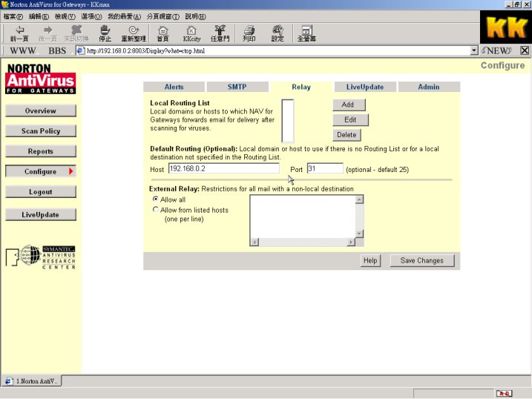The width and height of the screenshot is (532, 399).
Task: Click the Refresh page toolbar icon
Action: (x=134, y=33)
